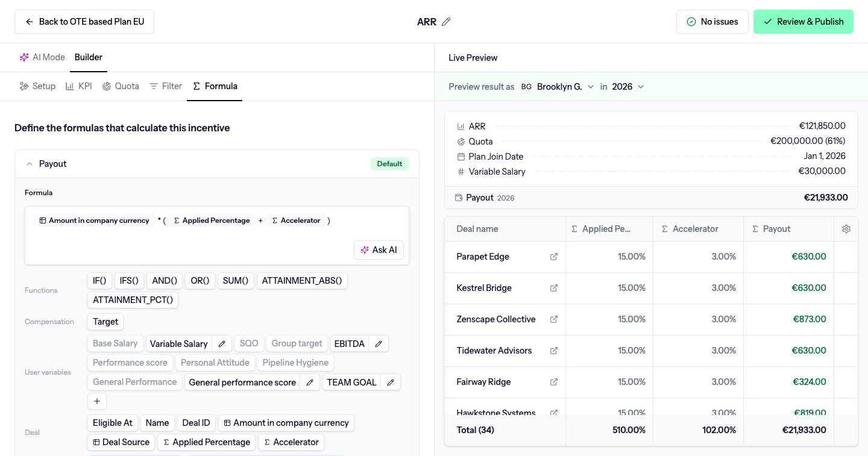Open Zenscape Collective deal external link
868x456 pixels.
(x=554, y=319)
